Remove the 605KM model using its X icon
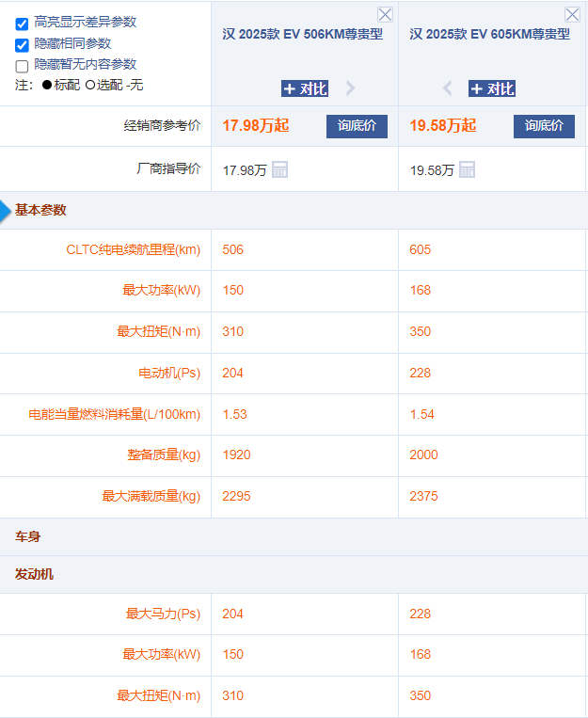The height and width of the screenshot is (718, 588). pos(572,14)
